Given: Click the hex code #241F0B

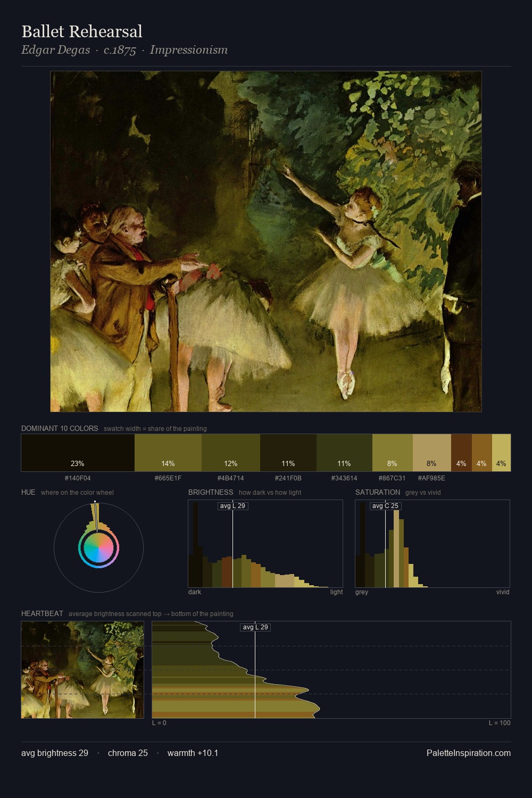Looking at the screenshot, I should pyautogui.click(x=288, y=478).
